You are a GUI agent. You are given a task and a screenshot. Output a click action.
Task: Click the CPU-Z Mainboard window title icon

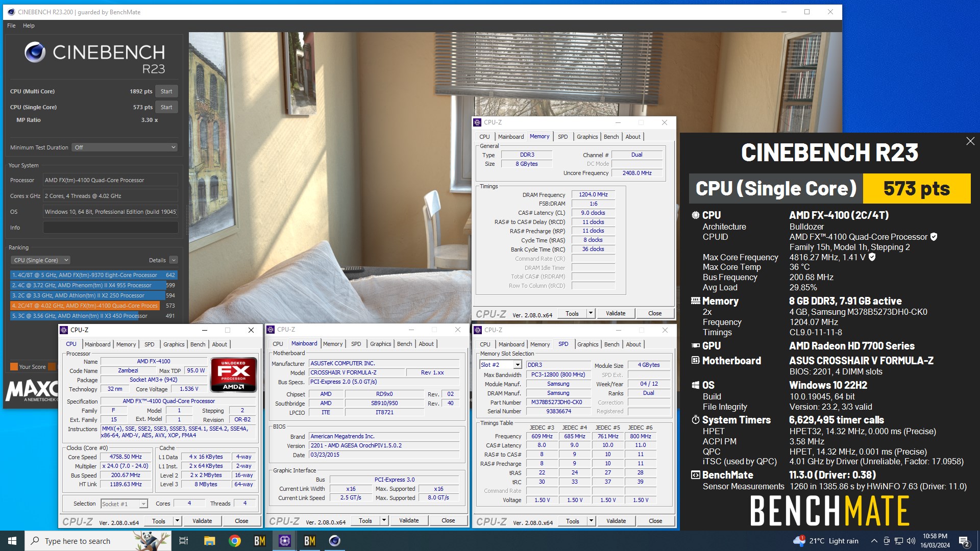(x=271, y=330)
